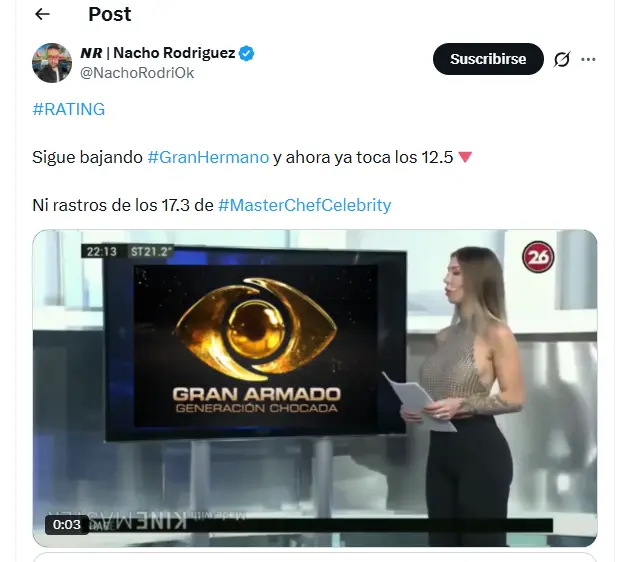The width and height of the screenshot is (623, 562).
Task: Click the tweet line mentioning 17.3
Action: pyautogui.click(x=212, y=205)
